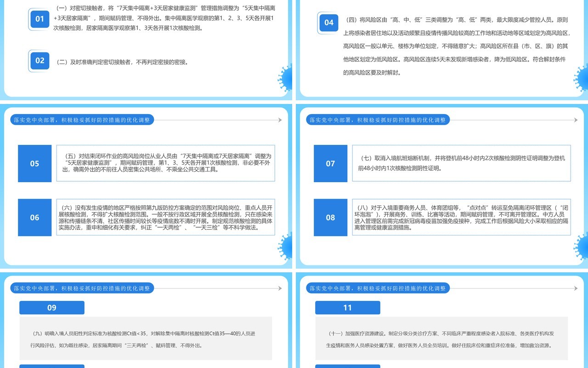Select paragraph (一) about 密切接触者 quarantine adjustment
This screenshot has width=588, height=368.
[x=165, y=18]
